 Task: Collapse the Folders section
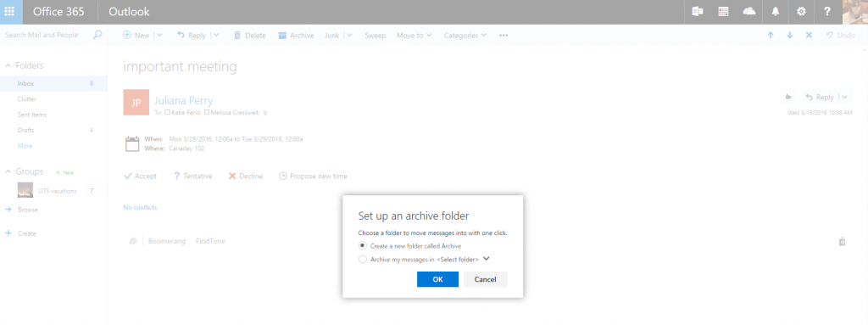point(8,65)
